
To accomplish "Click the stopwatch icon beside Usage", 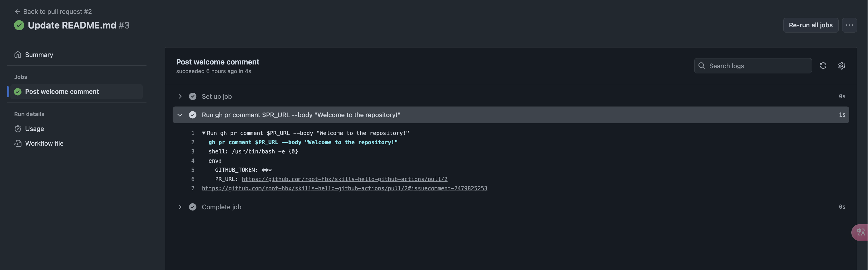I will click(x=18, y=129).
